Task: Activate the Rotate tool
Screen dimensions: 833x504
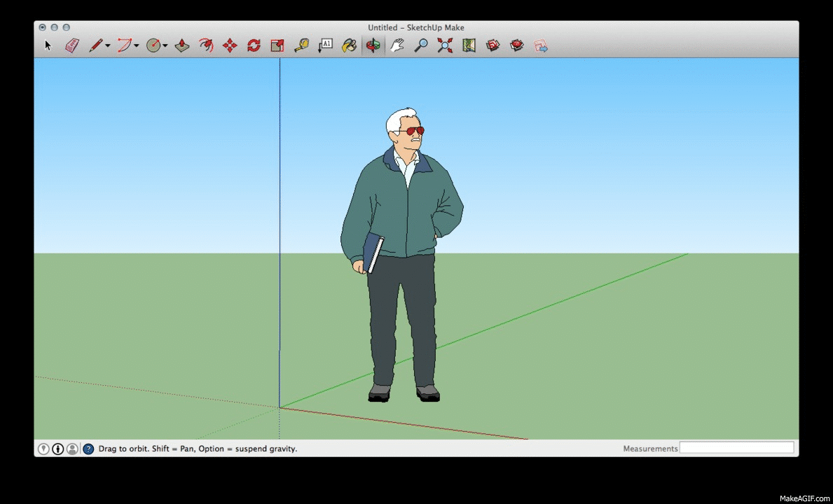Action: click(254, 45)
